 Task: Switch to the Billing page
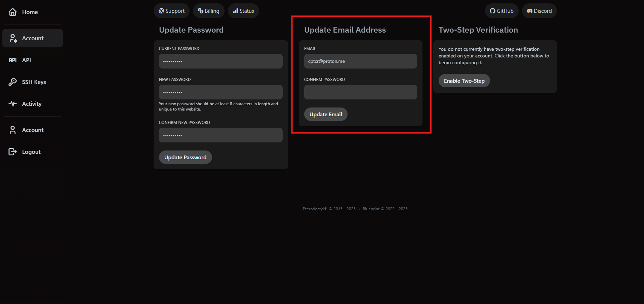208,10
